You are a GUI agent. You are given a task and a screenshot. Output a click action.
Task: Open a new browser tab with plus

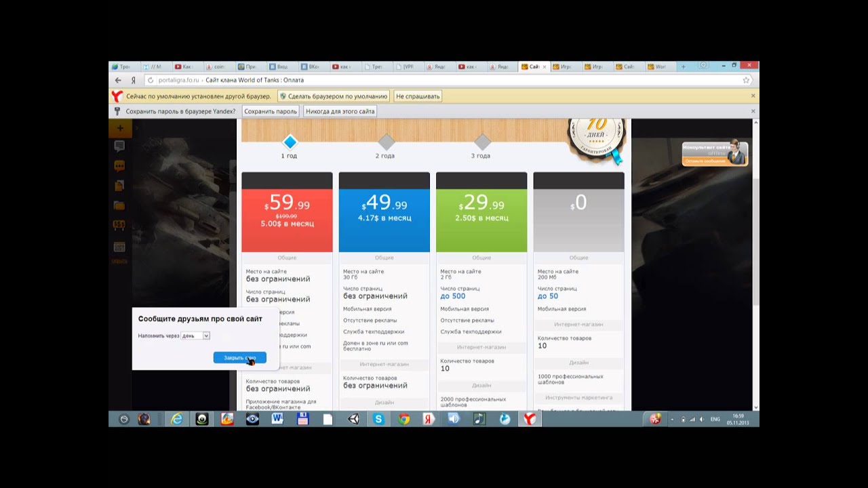click(x=683, y=66)
